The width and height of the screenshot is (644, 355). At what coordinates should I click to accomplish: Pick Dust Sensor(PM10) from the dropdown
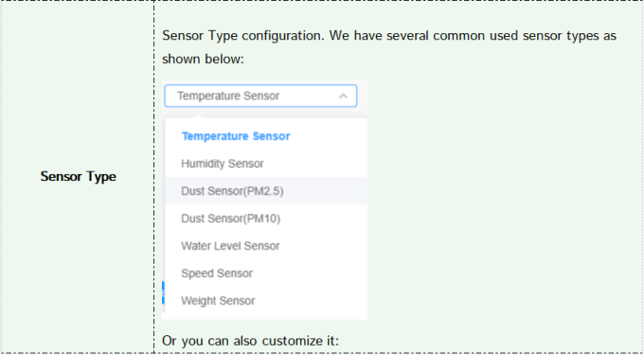click(x=266, y=219)
